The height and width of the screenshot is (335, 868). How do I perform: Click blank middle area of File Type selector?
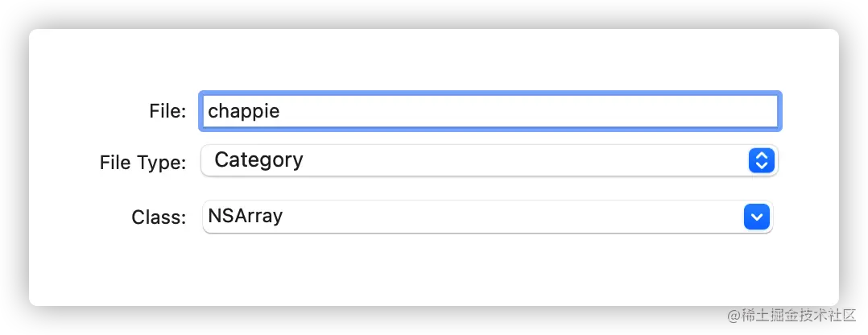[x=523, y=160]
